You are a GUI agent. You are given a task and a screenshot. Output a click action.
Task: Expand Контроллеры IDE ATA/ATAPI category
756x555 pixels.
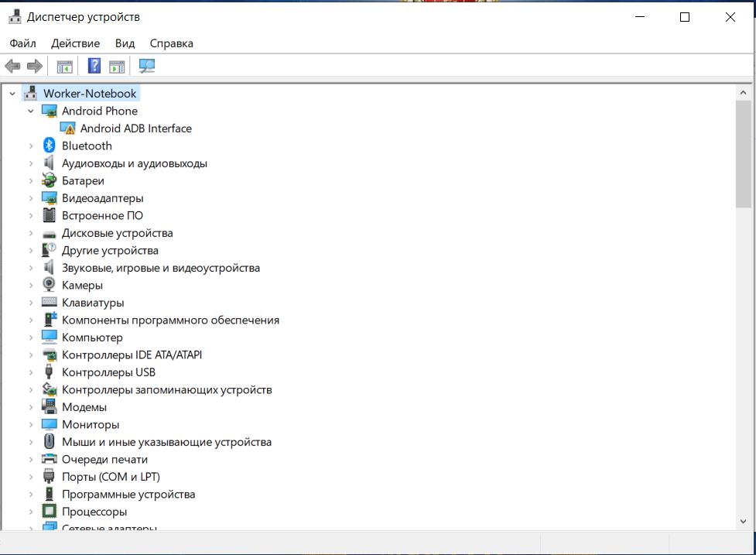tap(31, 355)
